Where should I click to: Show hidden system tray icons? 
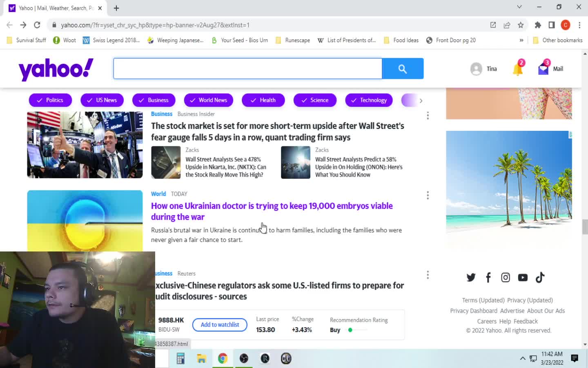pos(523,359)
